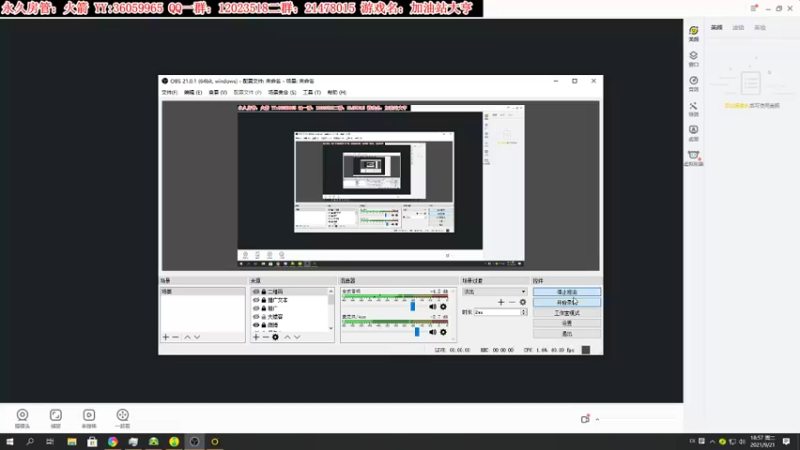
Task: Open the sound effects sidebar icon
Action: [x=693, y=83]
